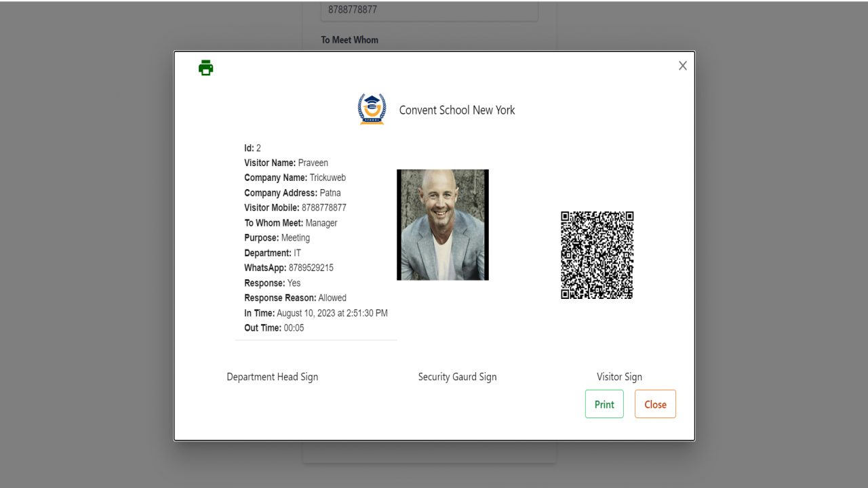Click the Security Gaurd Sign label
The image size is (868, 488).
[458, 377]
